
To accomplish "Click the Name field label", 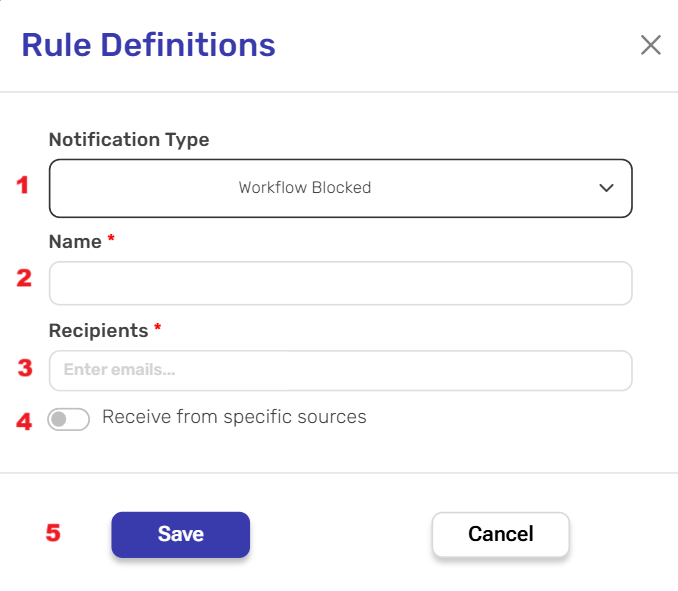I will [75, 242].
